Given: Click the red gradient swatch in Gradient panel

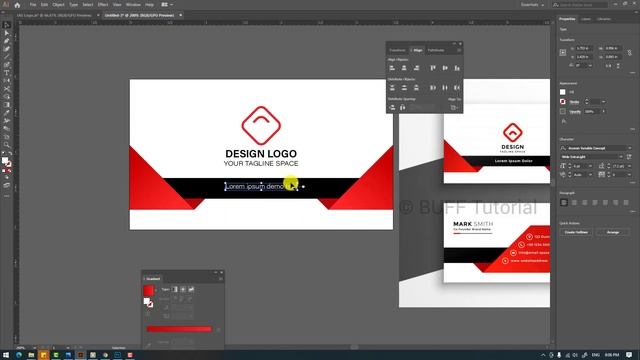Looking at the screenshot, I should coord(149,291).
